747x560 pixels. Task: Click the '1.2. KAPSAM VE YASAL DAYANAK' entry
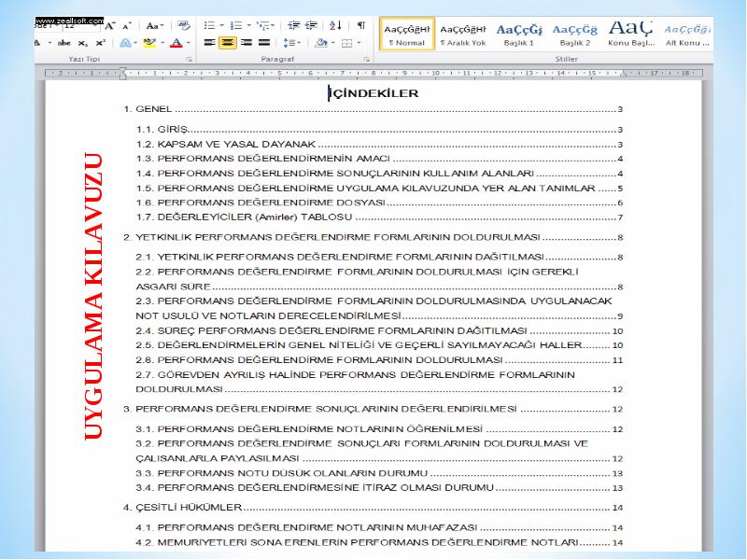[x=380, y=145]
